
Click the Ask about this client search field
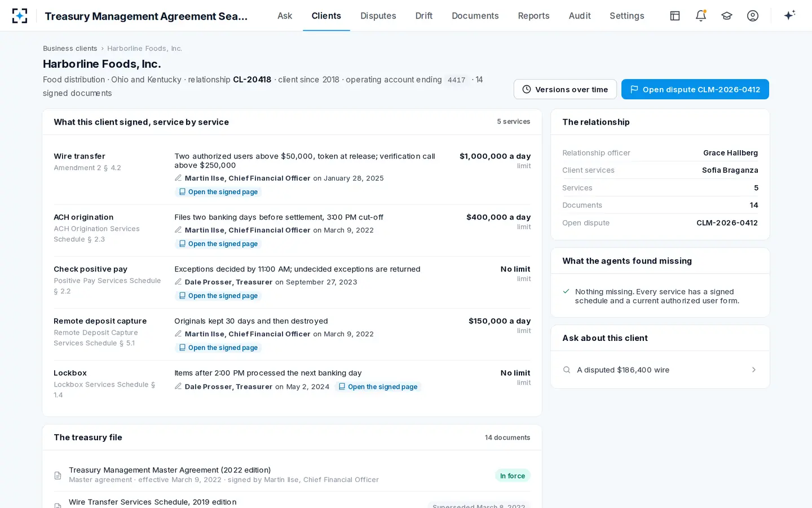pos(660,370)
